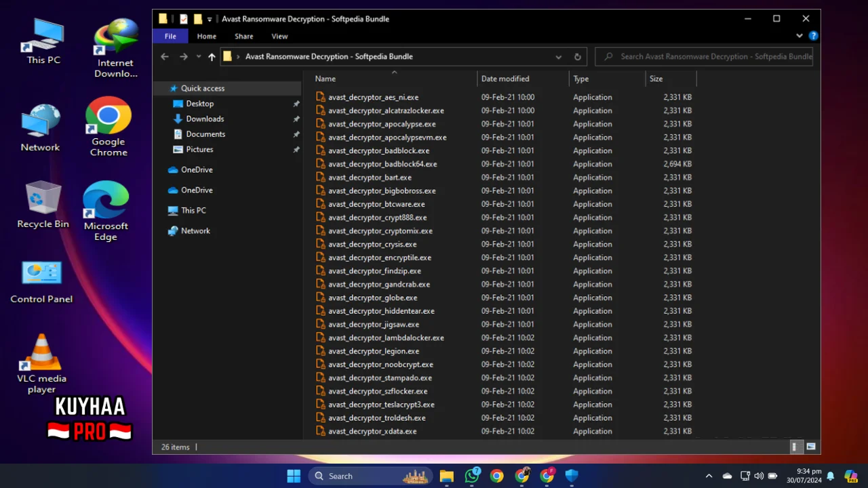Open the View ribbon tab
The height and width of the screenshot is (488, 868).
tap(279, 36)
